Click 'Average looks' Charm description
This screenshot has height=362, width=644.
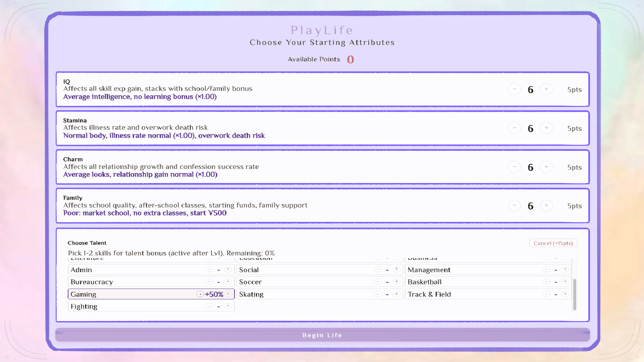click(140, 174)
